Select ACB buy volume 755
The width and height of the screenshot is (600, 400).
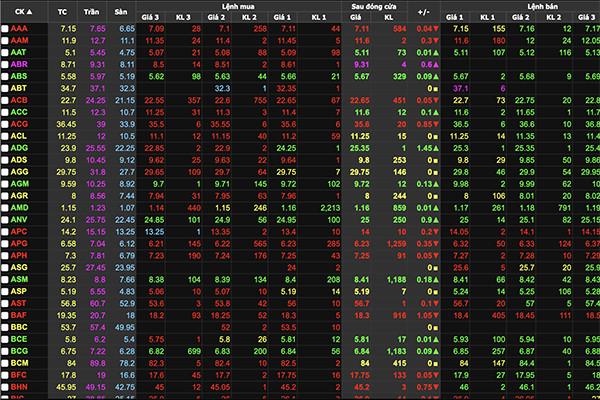pos(260,100)
